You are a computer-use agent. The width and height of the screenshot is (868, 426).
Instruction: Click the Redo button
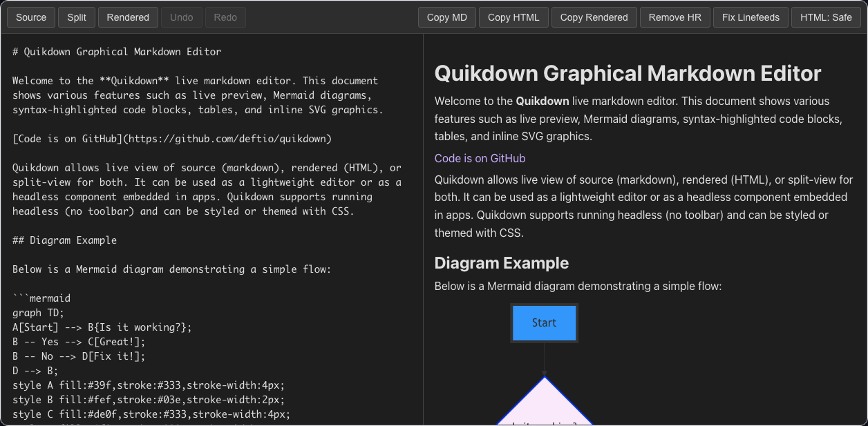[x=225, y=17]
